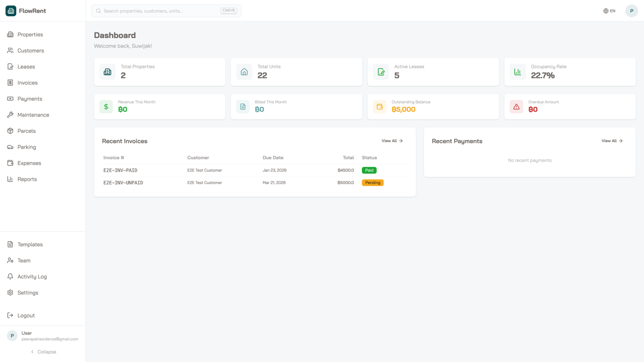
Task: Click the global search input field
Action: coord(166,10)
